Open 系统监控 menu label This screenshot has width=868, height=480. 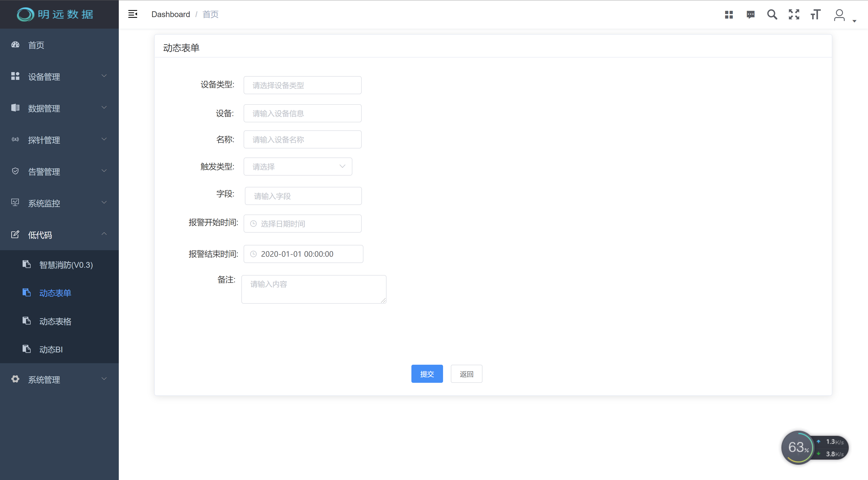tap(44, 203)
